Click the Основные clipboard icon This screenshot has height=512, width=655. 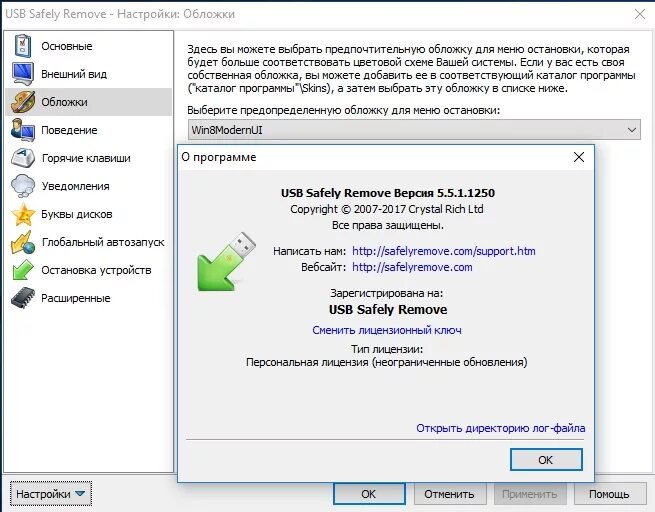[x=23, y=46]
